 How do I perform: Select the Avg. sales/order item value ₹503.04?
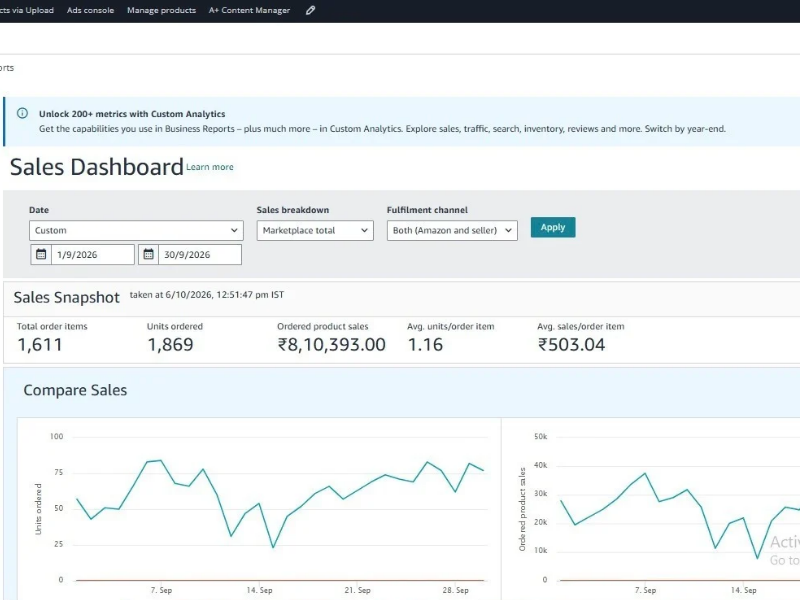tap(571, 345)
